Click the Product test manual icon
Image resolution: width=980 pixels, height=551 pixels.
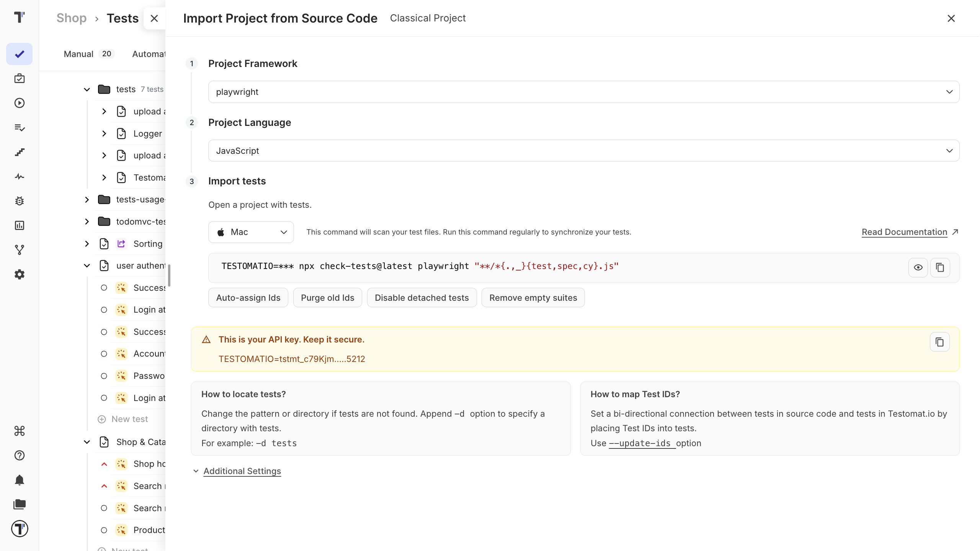(121, 530)
